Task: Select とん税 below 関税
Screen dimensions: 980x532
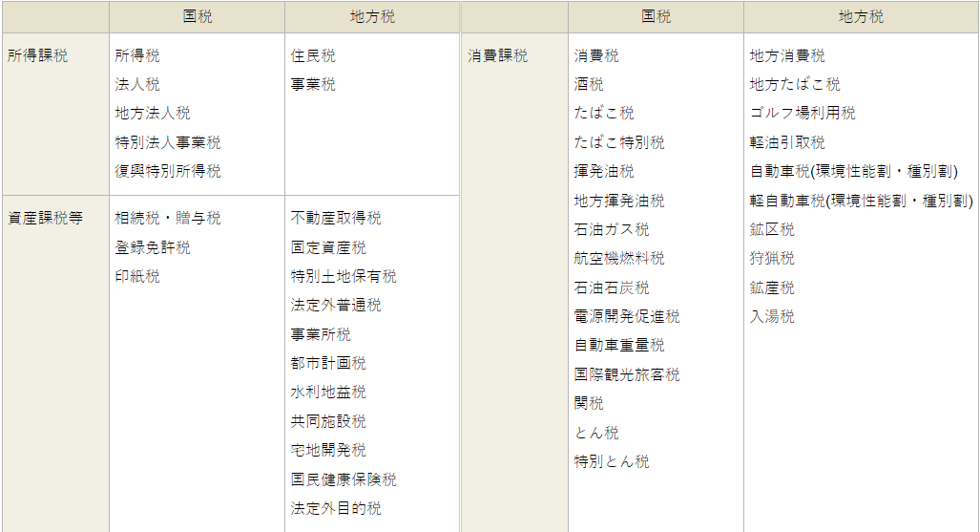Action: (x=596, y=433)
